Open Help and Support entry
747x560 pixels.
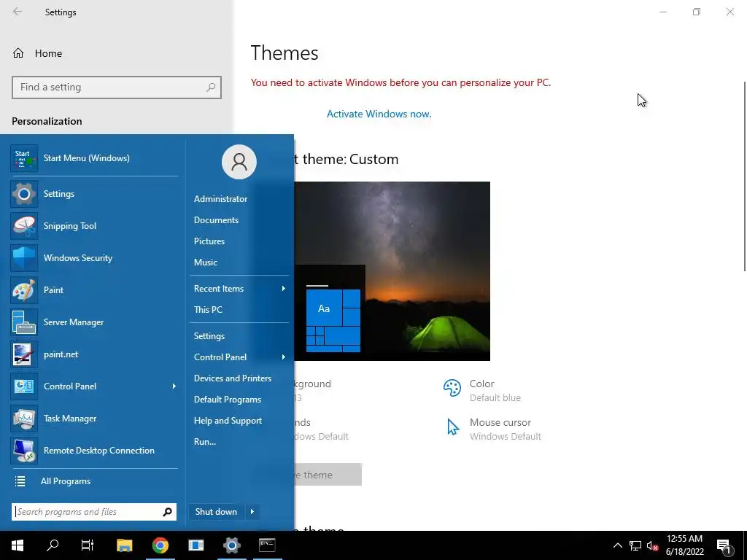pos(228,421)
